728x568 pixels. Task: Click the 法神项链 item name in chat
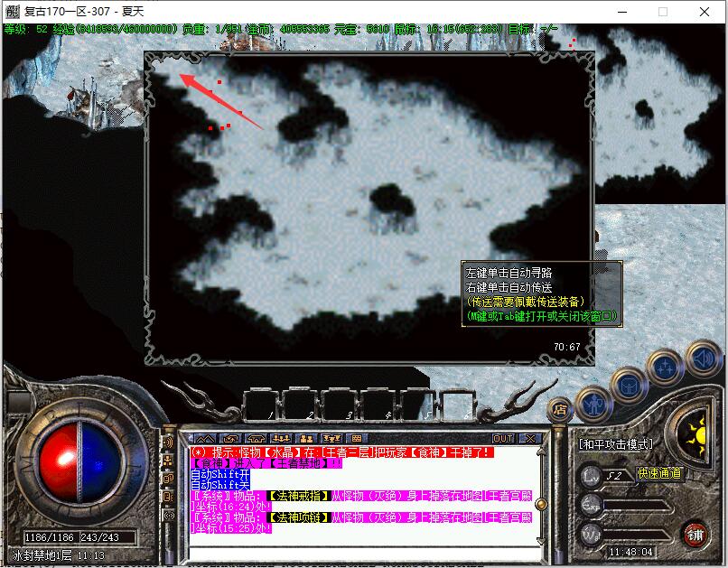(x=299, y=517)
